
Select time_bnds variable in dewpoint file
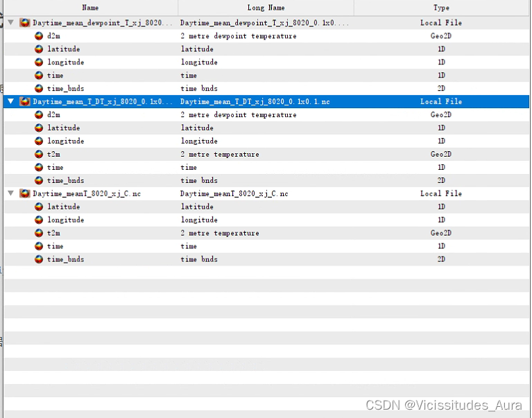click(x=65, y=89)
